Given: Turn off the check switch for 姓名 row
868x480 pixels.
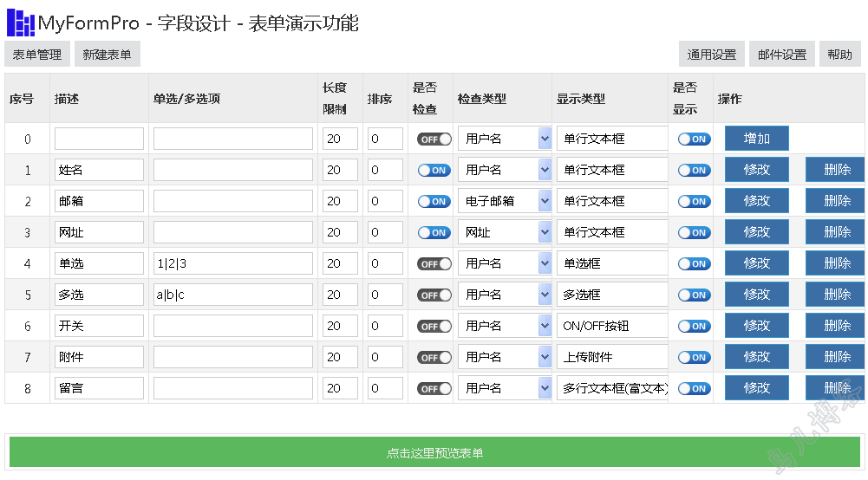Looking at the screenshot, I should 434,171.
